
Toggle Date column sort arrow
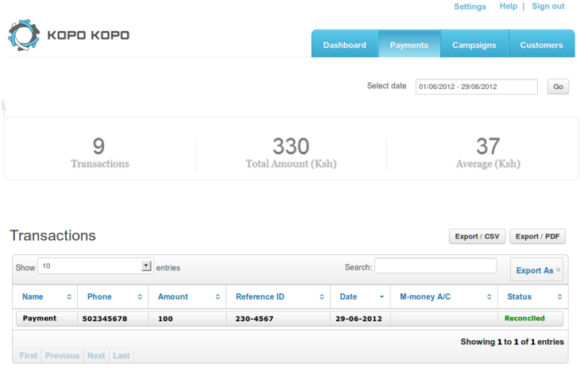click(382, 296)
